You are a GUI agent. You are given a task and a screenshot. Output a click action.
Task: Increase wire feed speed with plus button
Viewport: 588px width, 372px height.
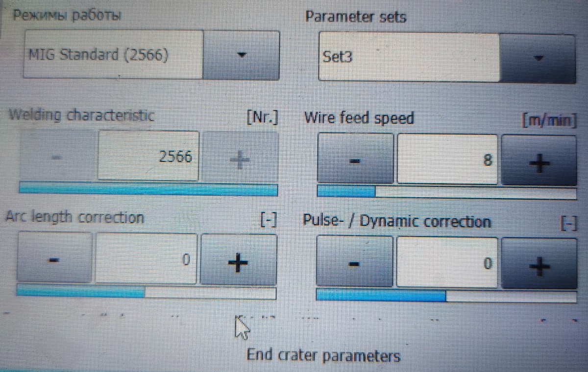click(539, 161)
